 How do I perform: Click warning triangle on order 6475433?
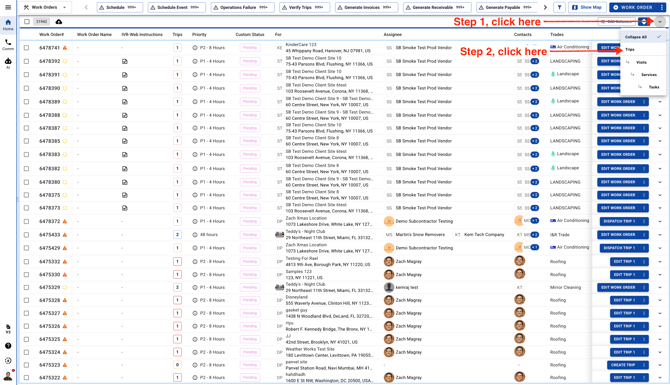(x=65, y=235)
